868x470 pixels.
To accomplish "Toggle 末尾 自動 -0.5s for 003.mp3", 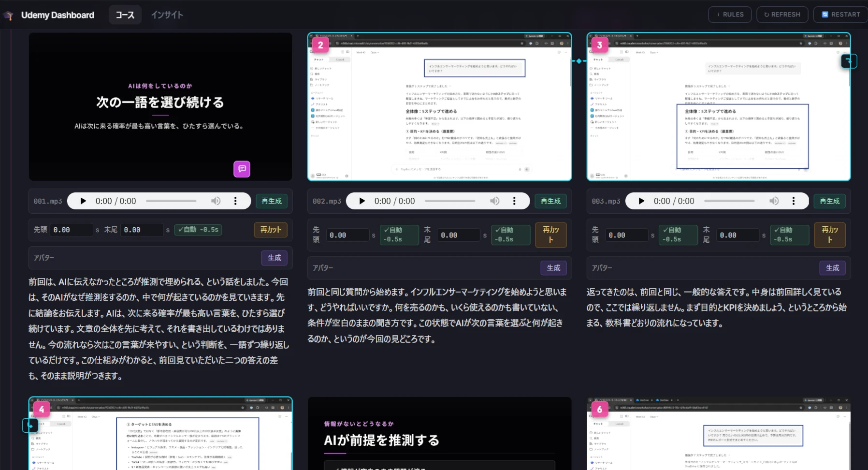I will pos(790,235).
